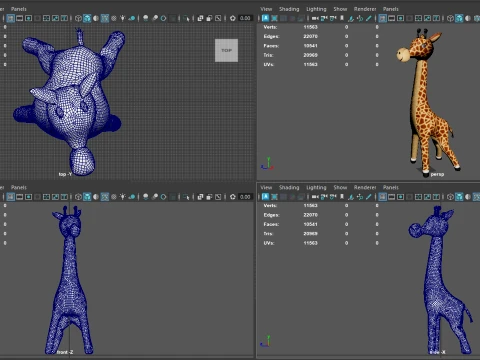Open Show menu in persp panel
The image size is (480, 360).
(340, 9)
